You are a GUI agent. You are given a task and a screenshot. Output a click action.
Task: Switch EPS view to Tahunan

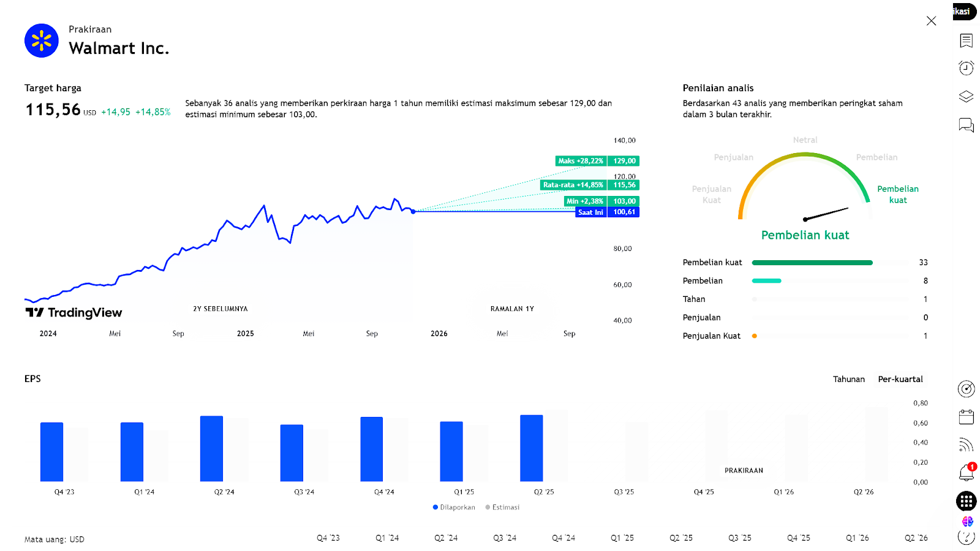click(x=848, y=379)
